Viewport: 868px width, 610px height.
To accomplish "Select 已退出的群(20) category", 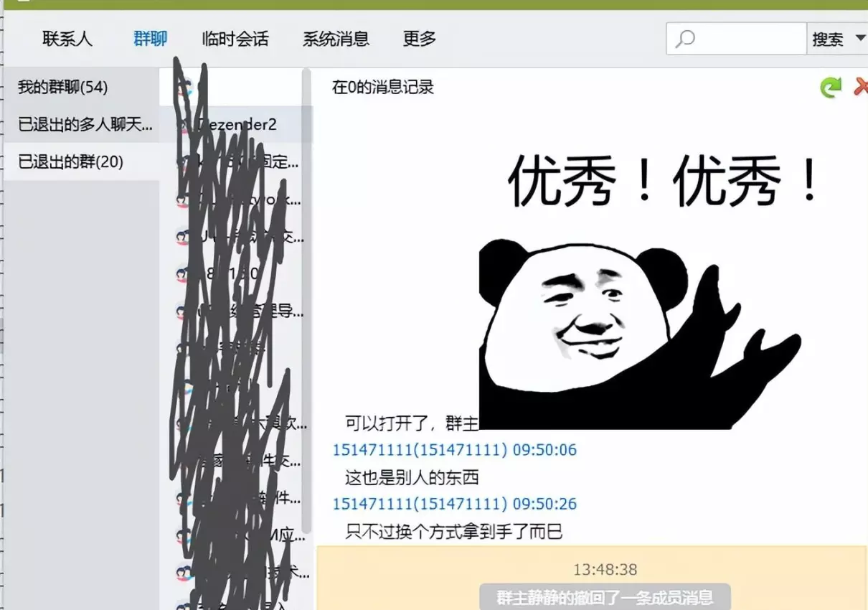I will 81,162.
